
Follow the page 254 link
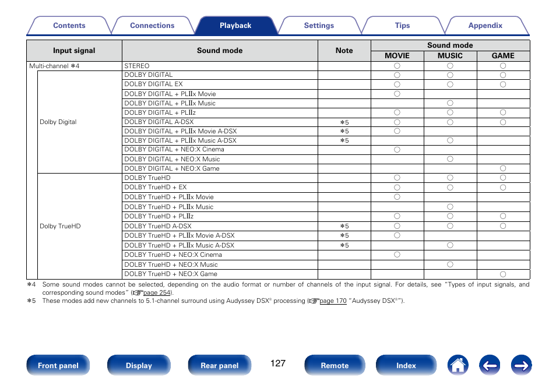157,293
